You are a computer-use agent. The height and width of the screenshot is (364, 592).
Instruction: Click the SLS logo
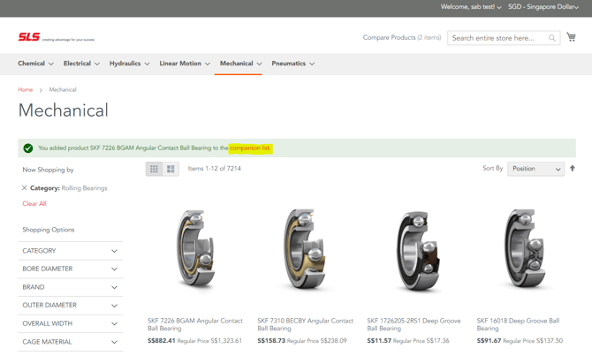[29, 37]
